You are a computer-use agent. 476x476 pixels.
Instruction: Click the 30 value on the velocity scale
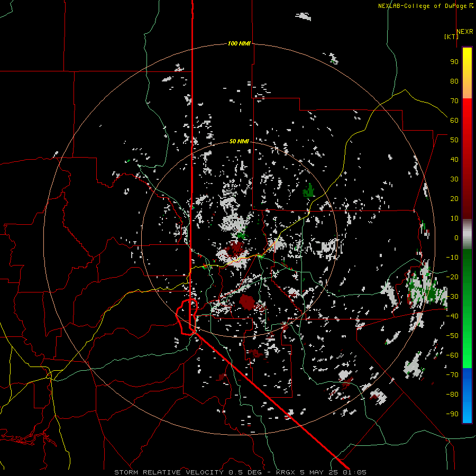click(454, 179)
